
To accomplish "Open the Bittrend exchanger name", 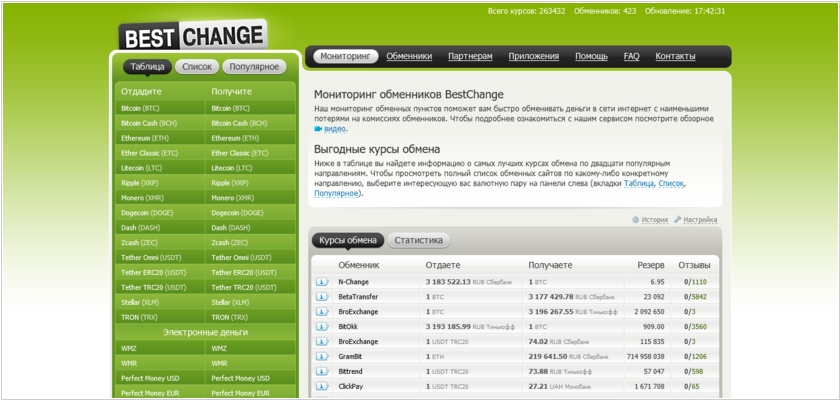I will (350, 372).
